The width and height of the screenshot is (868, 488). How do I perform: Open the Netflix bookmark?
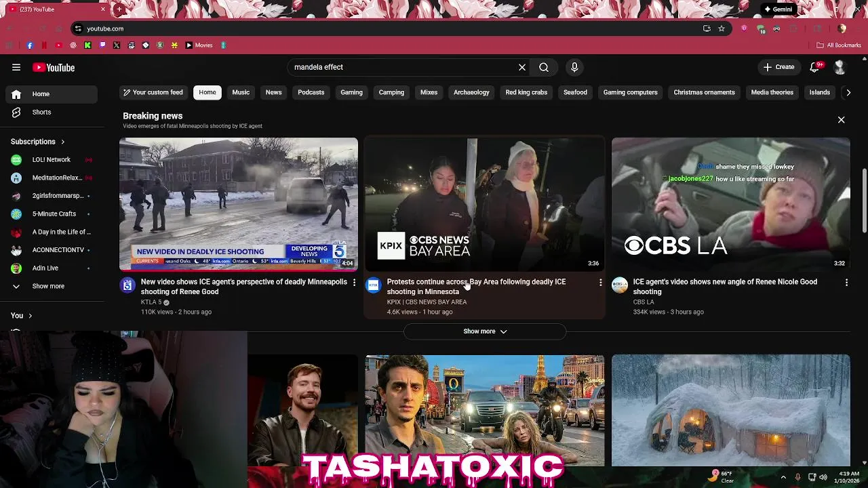[44, 45]
